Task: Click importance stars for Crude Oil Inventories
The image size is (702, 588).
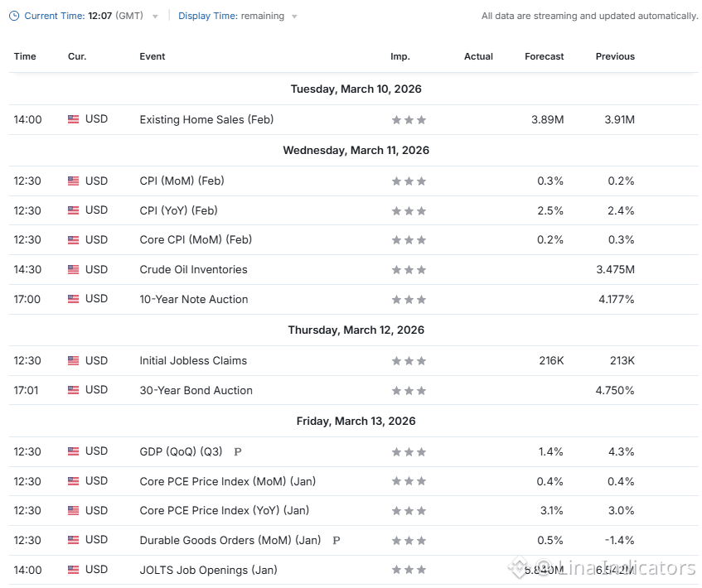Action: coord(409,270)
